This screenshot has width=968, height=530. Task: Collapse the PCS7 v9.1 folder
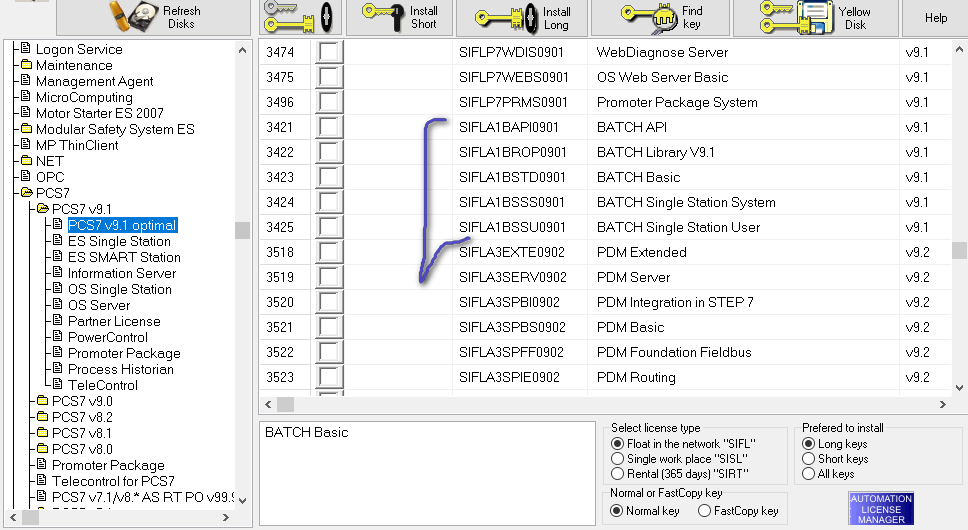81,209
